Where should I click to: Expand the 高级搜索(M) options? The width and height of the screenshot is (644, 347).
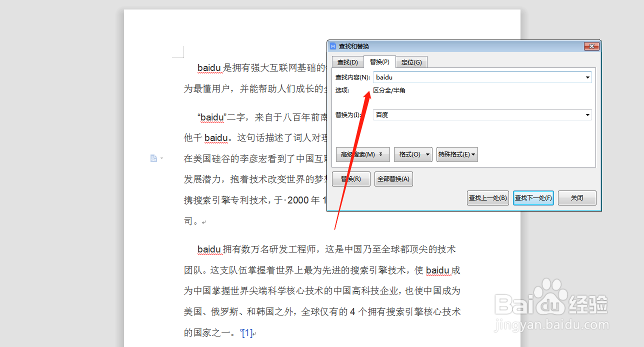pos(363,154)
